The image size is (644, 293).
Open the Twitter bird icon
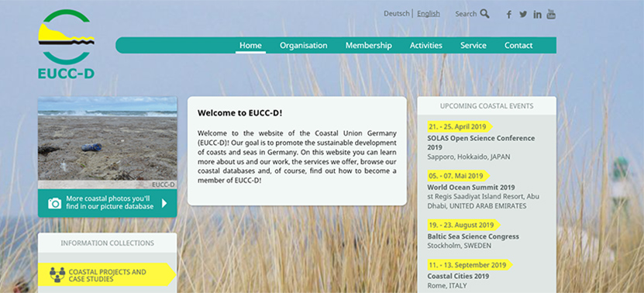523,15
